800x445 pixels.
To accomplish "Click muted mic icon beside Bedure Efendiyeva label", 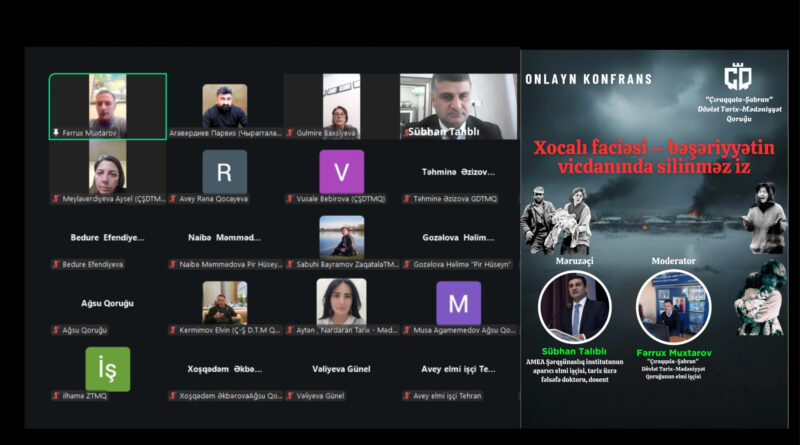I will pos(56,264).
